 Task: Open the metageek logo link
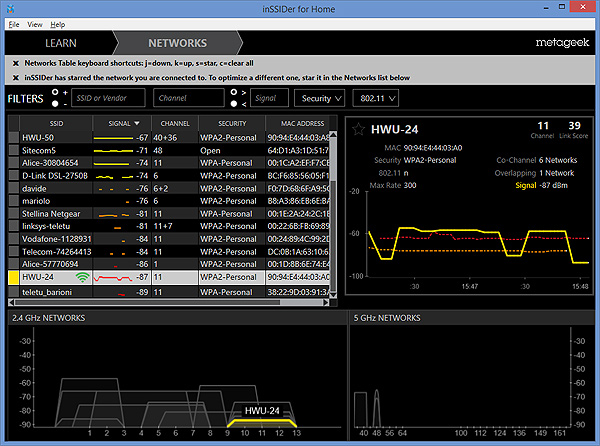tap(562, 42)
